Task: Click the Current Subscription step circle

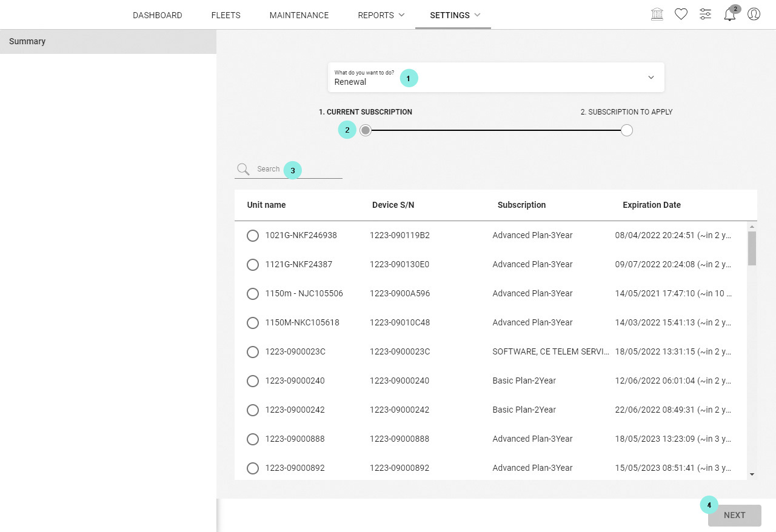Action: tap(366, 130)
